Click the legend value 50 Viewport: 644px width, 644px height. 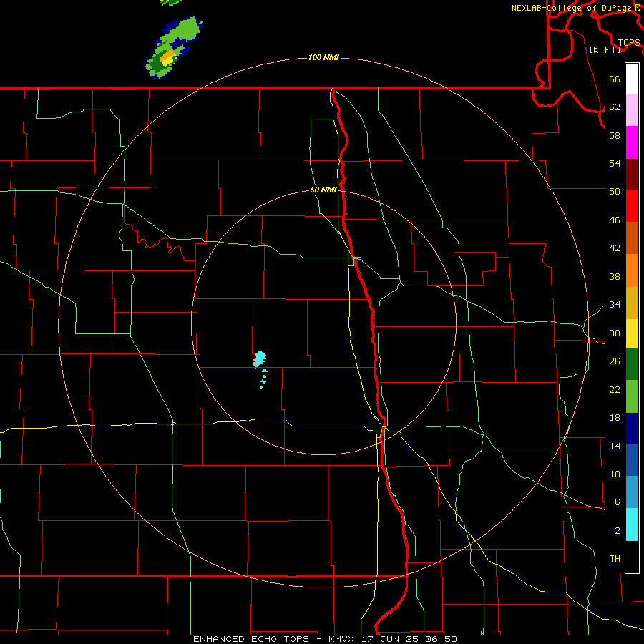point(615,192)
